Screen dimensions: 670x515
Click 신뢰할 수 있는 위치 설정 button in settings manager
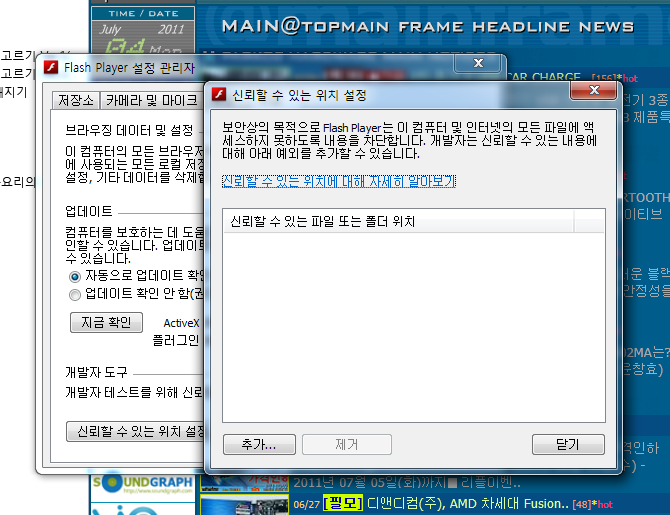136,431
